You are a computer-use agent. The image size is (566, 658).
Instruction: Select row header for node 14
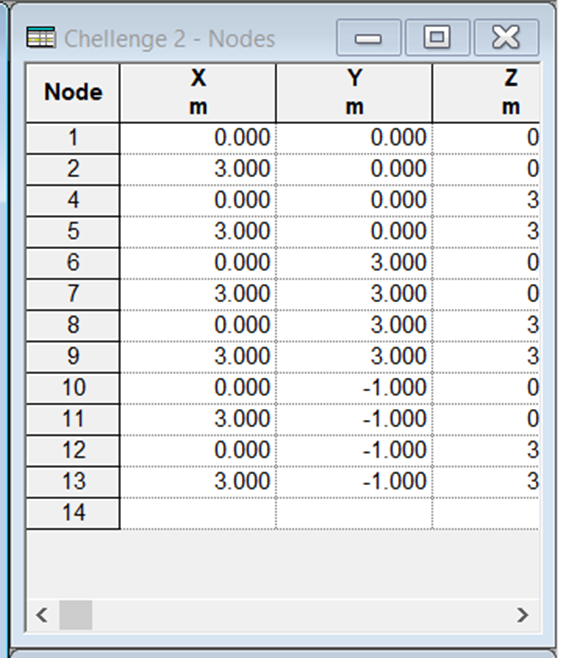click(73, 513)
